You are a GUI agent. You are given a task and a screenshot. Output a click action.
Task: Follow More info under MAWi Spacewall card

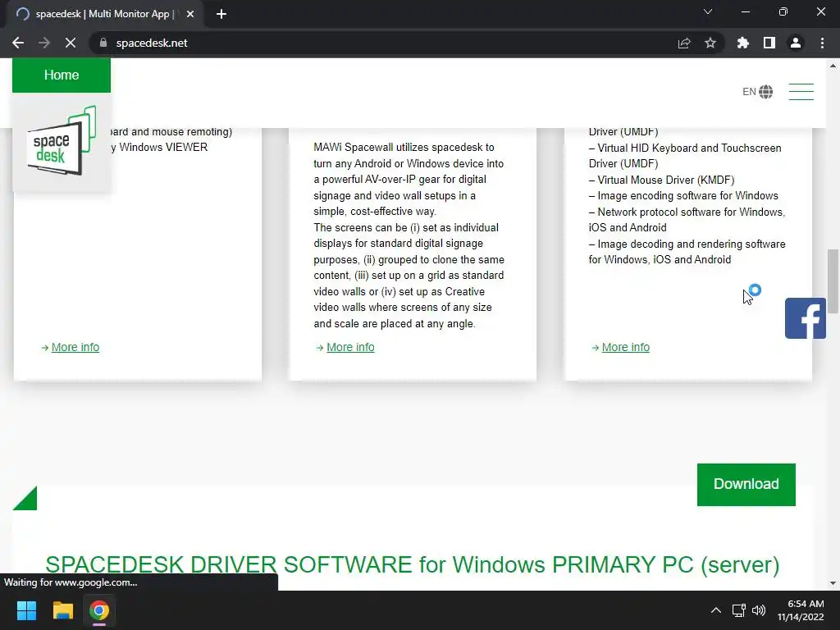[350, 347]
